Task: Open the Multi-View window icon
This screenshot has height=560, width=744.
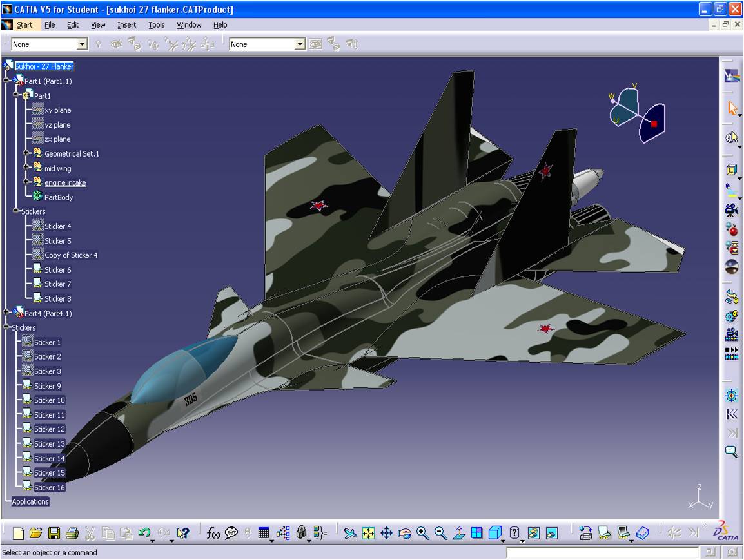Action: coord(477,534)
